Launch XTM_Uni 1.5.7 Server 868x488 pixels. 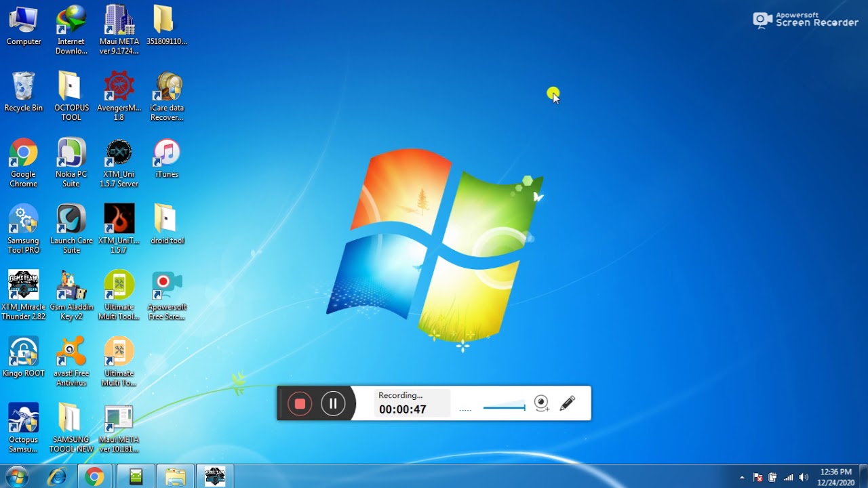click(x=119, y=163)
